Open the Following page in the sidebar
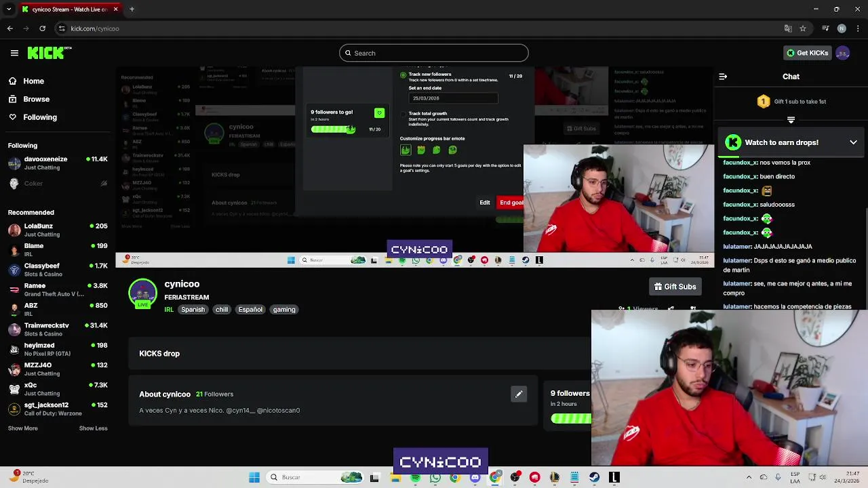This screenshot has height=488, width=868. (x=32, y=117)
